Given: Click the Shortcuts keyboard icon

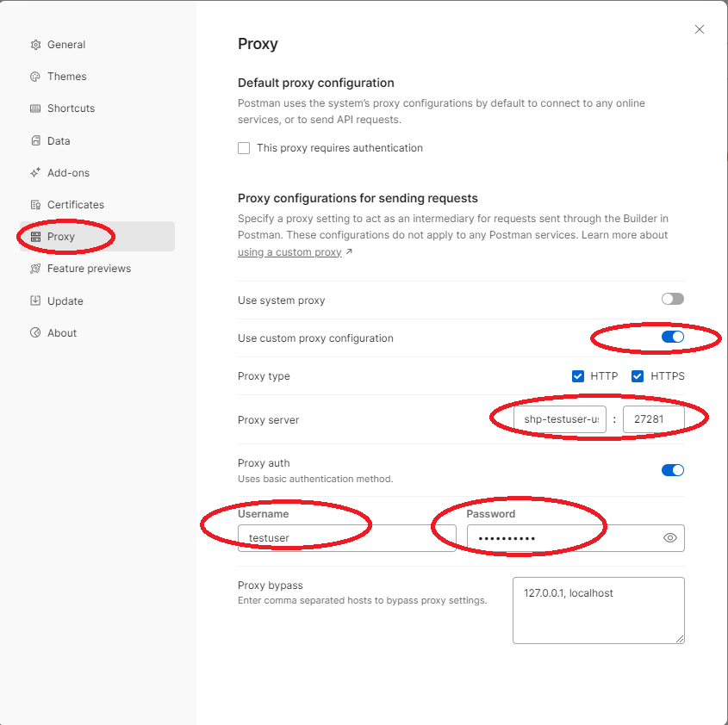Looking at the screenshot, I should [x=35, y=108].
